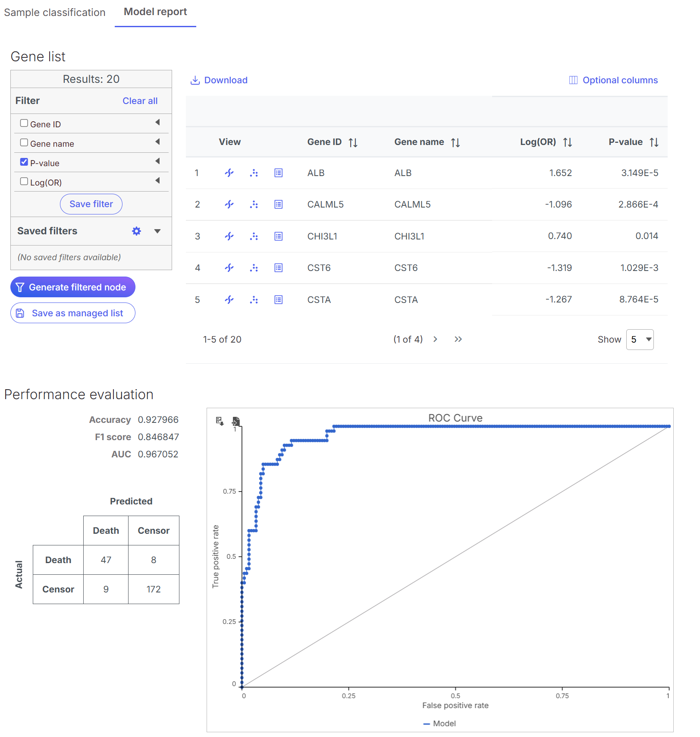Open the line plot view for ALB
The height and width of the screenshot is (737, 700).
point(229,173)
